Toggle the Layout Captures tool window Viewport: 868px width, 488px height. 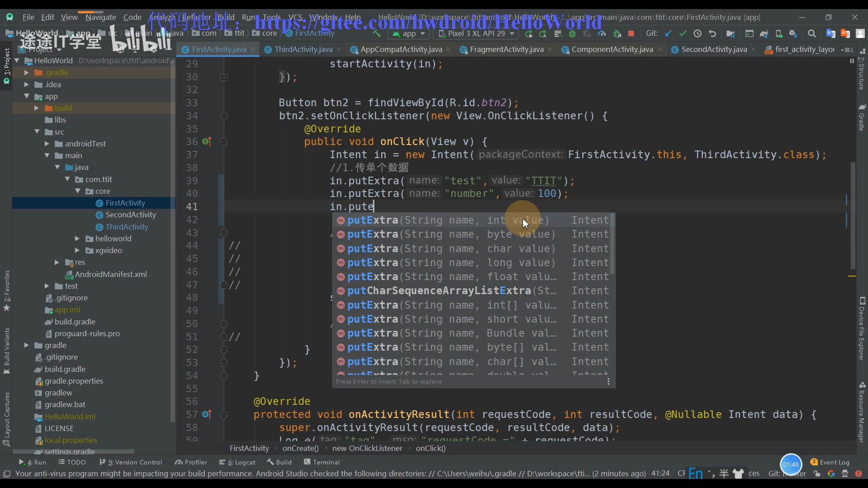pyautogui.click(x=6, y=419)
